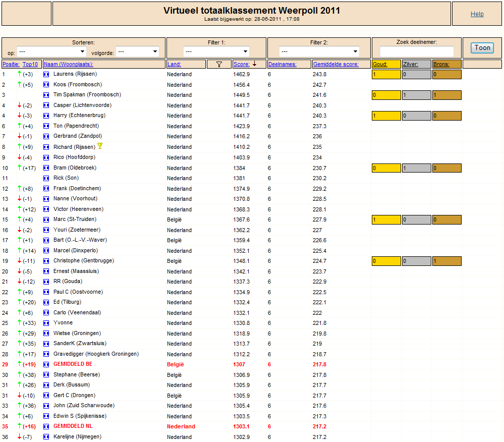Viewport: 504px width, 442px height.
Task: Click the green up arrow for Koos (Froombosch)
Action: 19,85
